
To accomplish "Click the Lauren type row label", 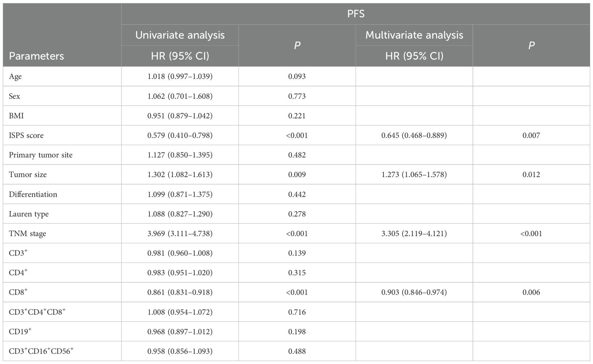I will [28, 214].
